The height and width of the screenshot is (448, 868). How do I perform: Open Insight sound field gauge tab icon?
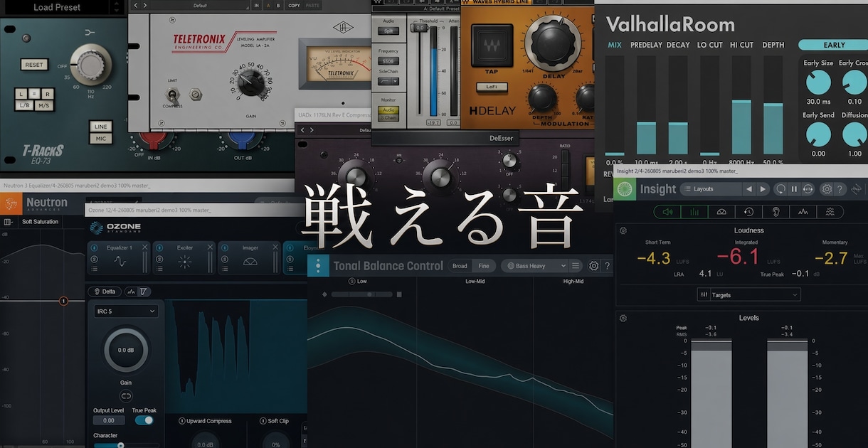(721, 211)
